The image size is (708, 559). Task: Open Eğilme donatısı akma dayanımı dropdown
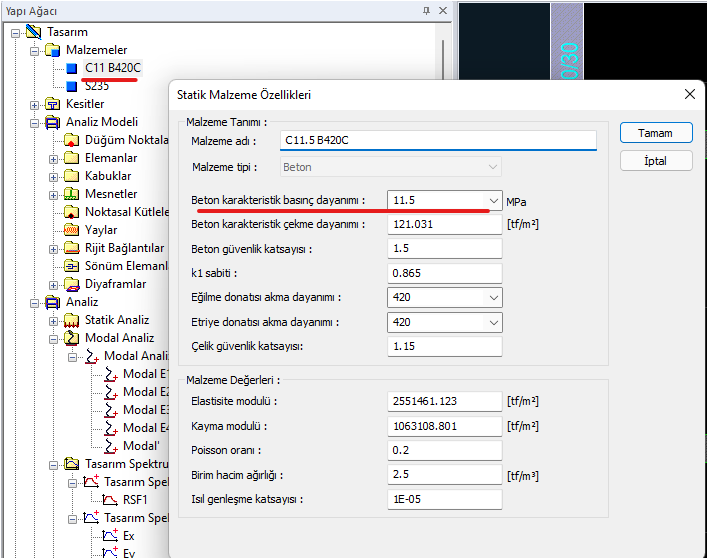tap(493, 297)
